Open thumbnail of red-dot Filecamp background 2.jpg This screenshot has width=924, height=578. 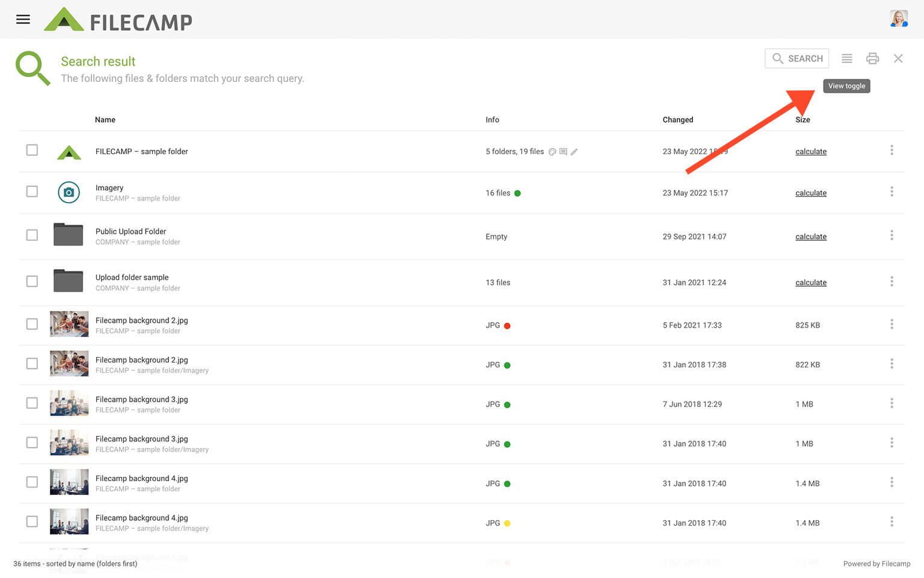tap(69, 324)
